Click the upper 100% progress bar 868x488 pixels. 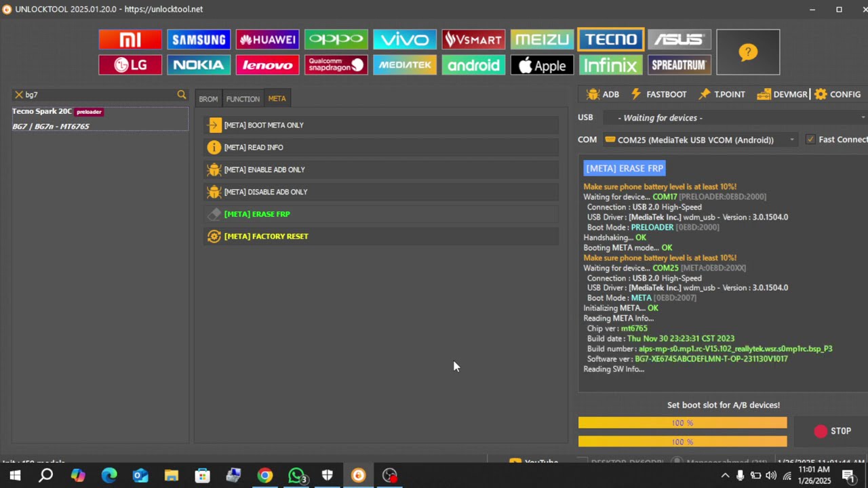coord(682,423)
